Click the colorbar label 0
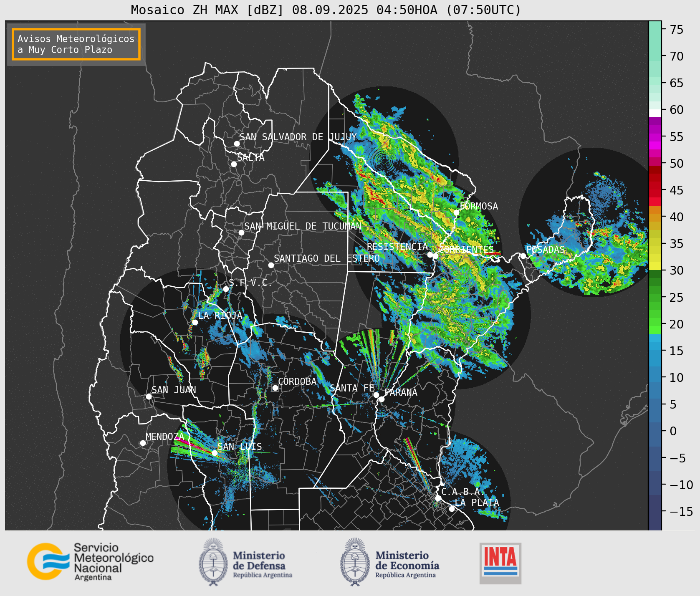Screen dimensions: 700x596 click(x=673, y=431)
